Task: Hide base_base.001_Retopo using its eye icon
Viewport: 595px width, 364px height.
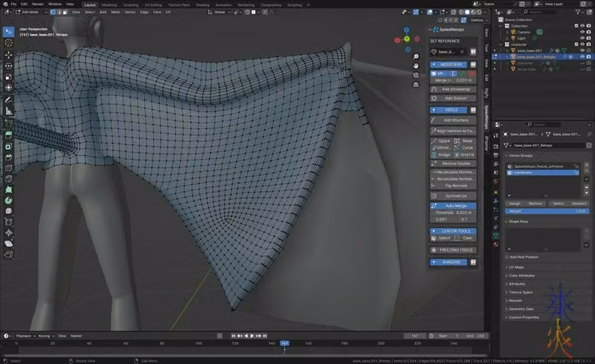Action: pos(582,57)
